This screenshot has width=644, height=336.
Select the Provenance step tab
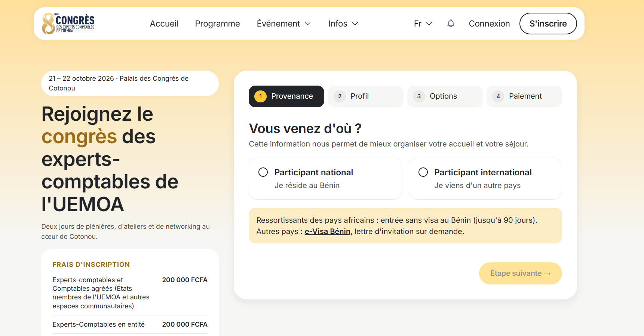tap(286, 96)
